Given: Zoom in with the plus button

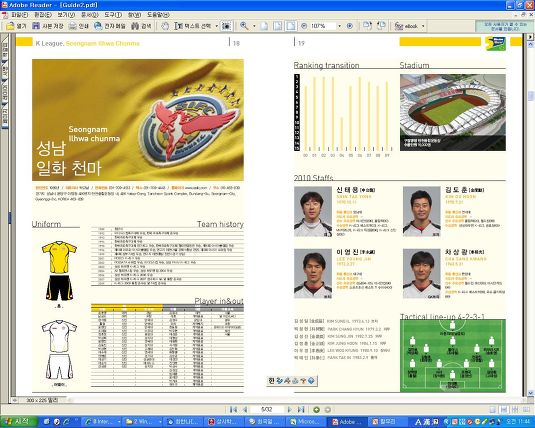Looking at the screenshot, I should (350, 26).
